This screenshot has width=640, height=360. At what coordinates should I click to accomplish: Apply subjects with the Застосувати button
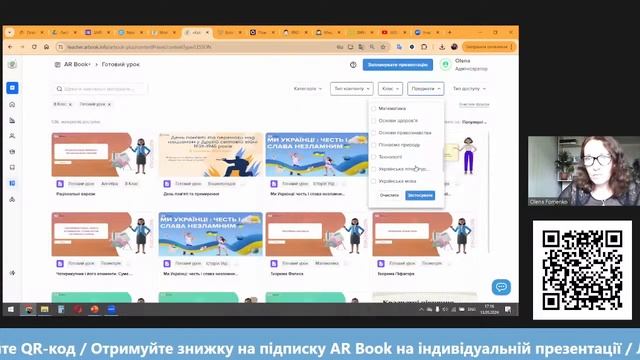pyautogui.click(x=420, y=196)
